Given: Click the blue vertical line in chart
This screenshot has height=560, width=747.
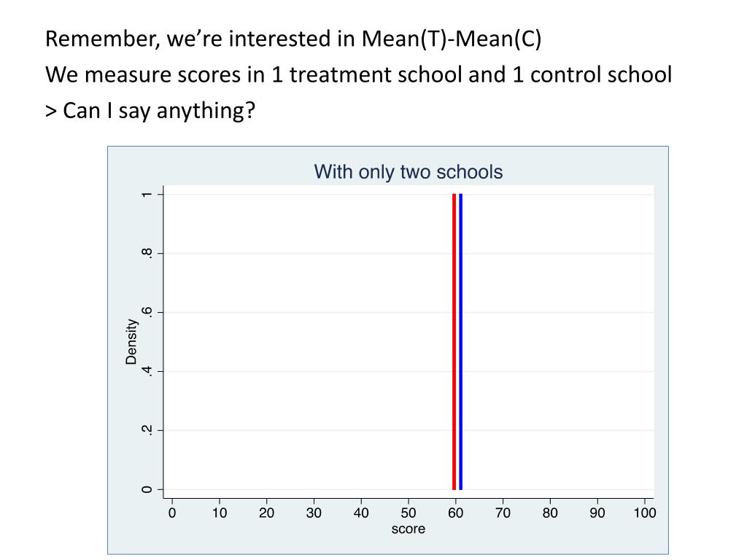Looking at the screenshot, I should [x=461, y=341].
